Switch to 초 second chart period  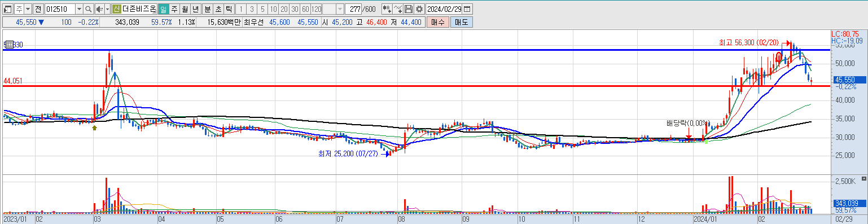coord(218,9)
